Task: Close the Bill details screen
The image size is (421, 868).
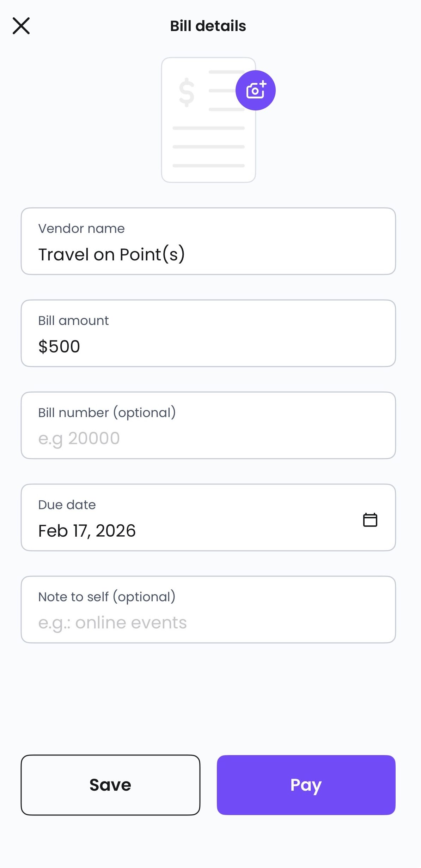Action: (21, 26)
